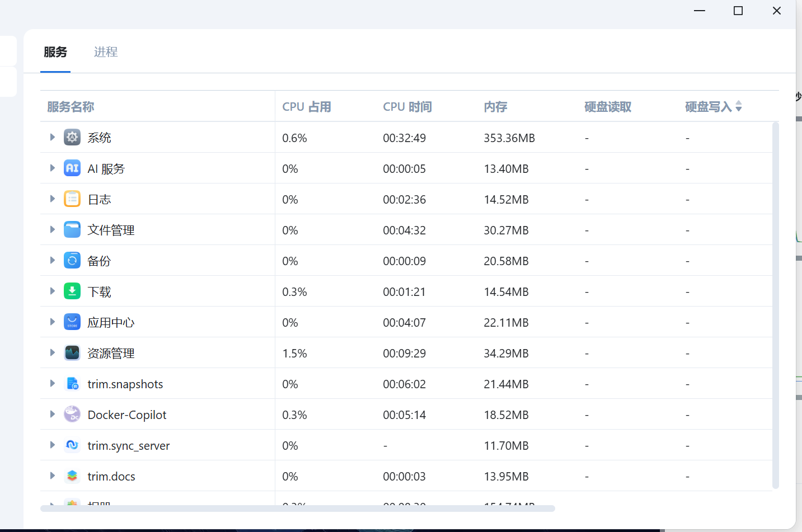Click the CPU 占用 column header
This screenshot has width=802, height=532.
pos(307,107)
